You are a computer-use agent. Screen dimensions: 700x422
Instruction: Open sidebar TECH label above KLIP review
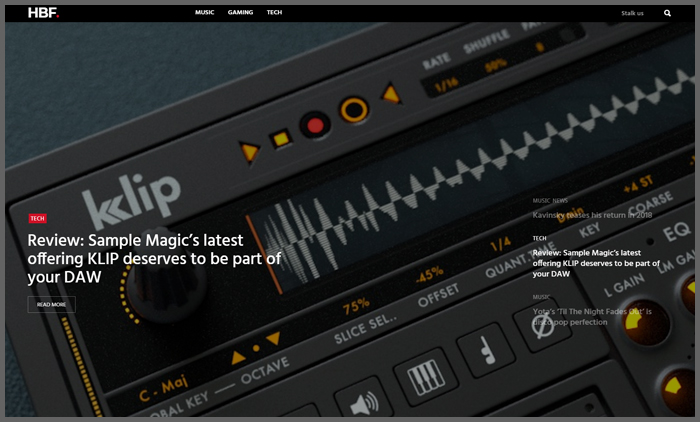click(x=539, y=238)
